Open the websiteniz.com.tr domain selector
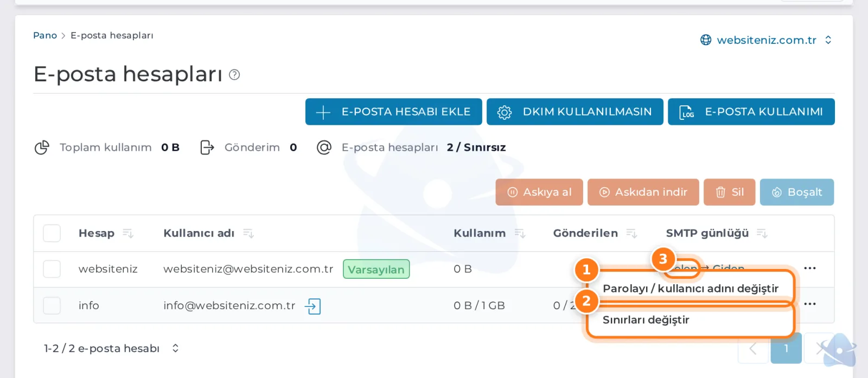Screen dimensions: 868x378 (766, 40)
